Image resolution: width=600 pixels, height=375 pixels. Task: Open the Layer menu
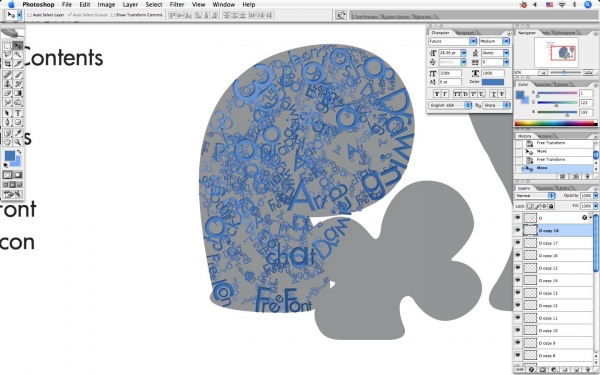pos(130,5)
